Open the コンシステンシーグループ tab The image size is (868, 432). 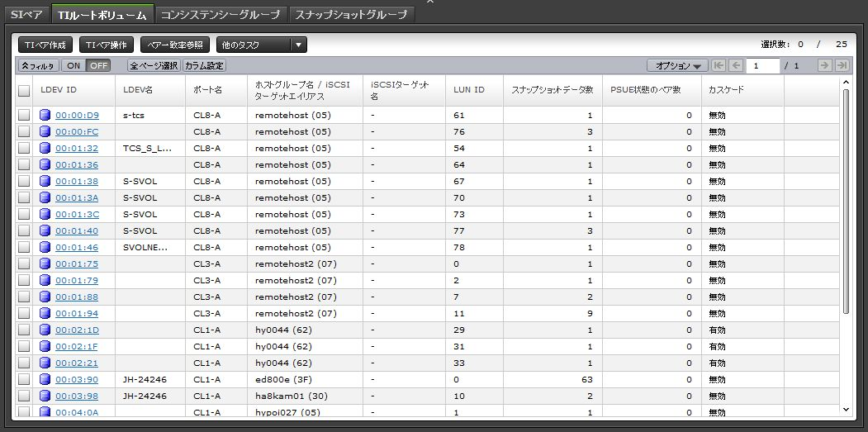[221, 14]
